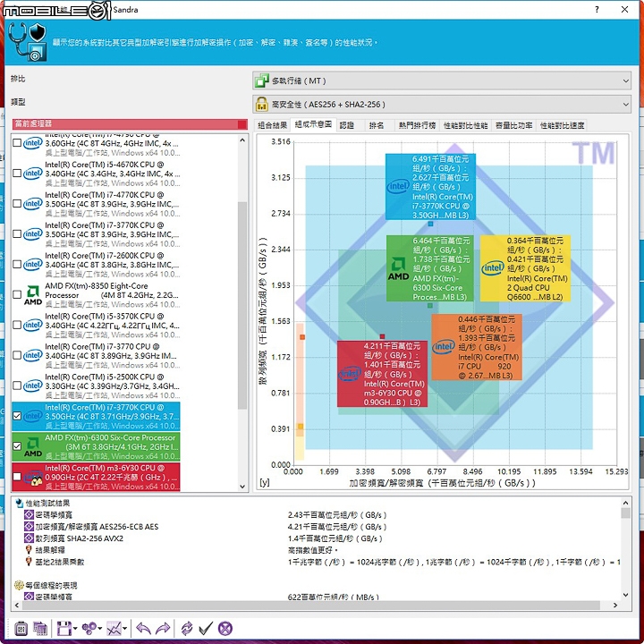Viewport: 644px width, 644px height.
Task: Click processor list scrollbar down arrow
Action: pyautogui.click(x=242, y=487)
